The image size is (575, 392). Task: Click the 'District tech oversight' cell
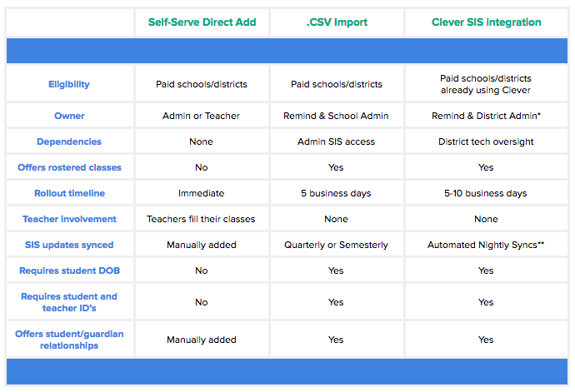(486, 141)
